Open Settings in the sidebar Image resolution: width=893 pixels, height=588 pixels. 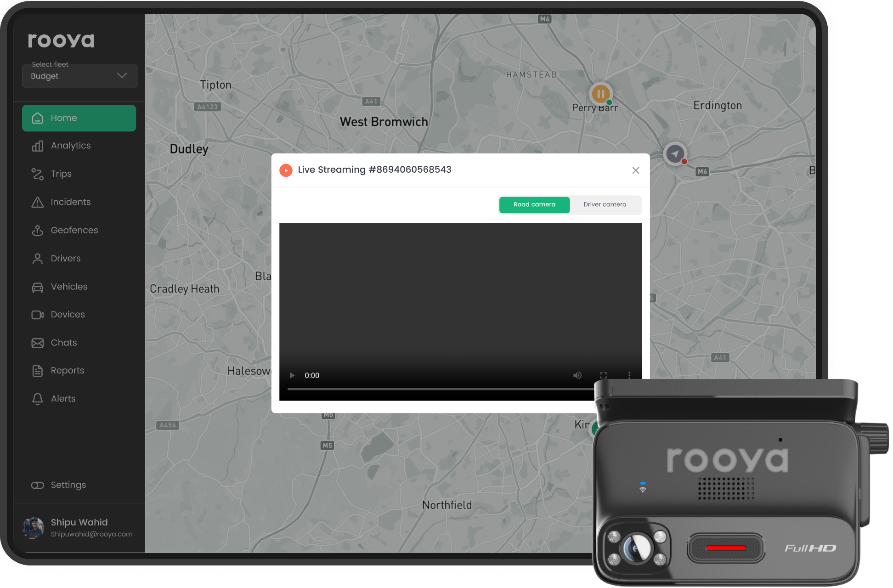pos(68,485)
